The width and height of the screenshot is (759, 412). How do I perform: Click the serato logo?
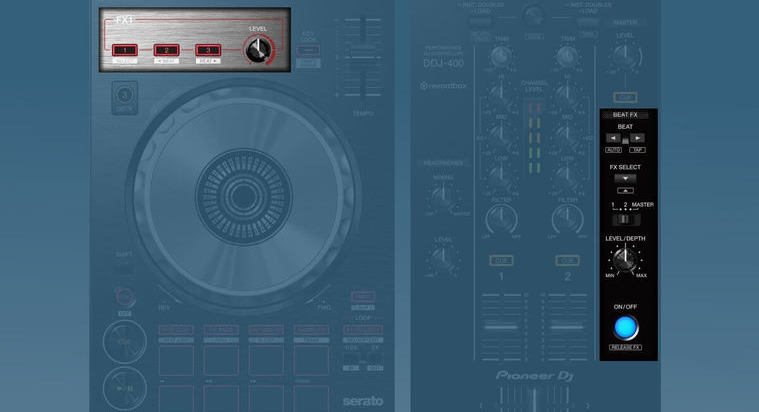coord(363,401)
